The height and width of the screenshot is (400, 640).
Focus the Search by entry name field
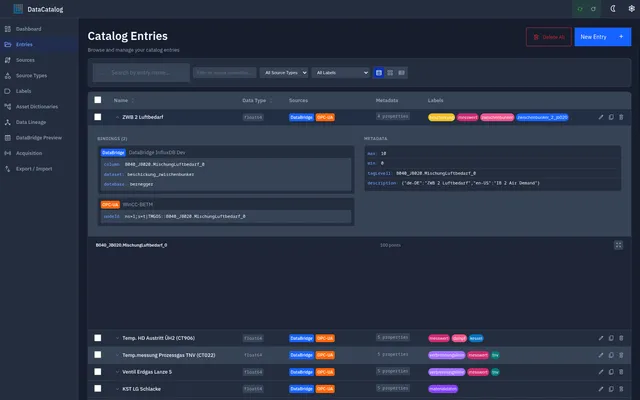pos(141,73)
